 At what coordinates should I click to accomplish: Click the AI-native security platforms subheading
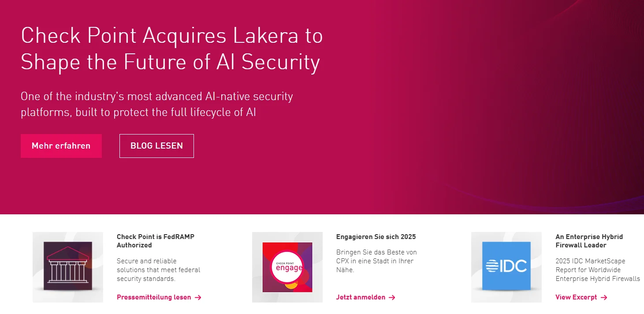point(157,104)
